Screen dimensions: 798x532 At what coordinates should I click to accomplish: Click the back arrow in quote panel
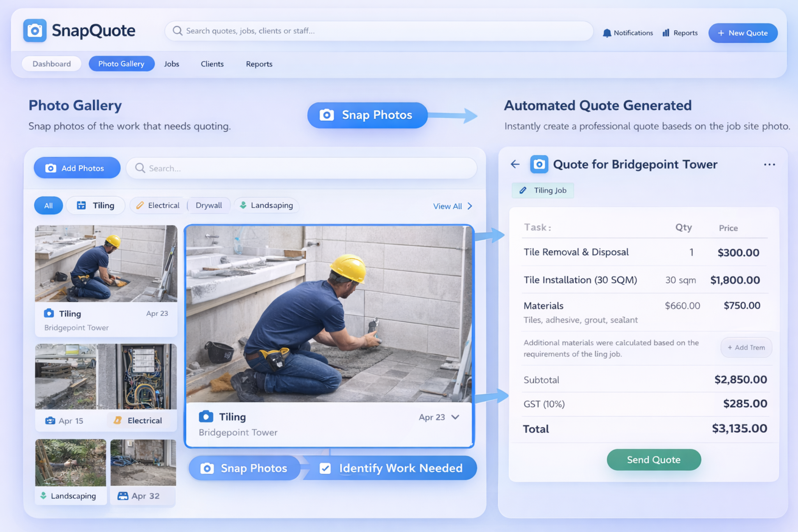(x=515, y=164)
